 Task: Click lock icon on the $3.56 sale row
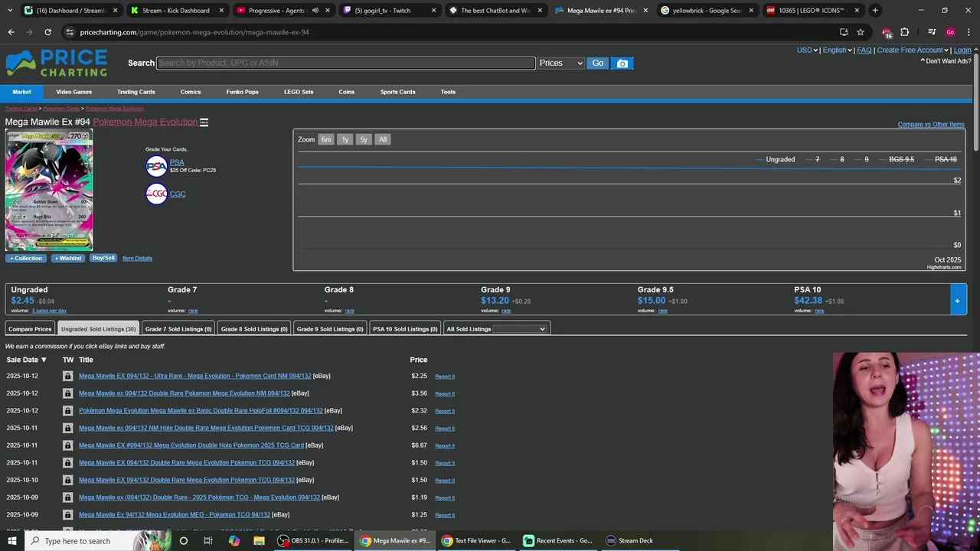pyautogui.click(x=67, y=393)
